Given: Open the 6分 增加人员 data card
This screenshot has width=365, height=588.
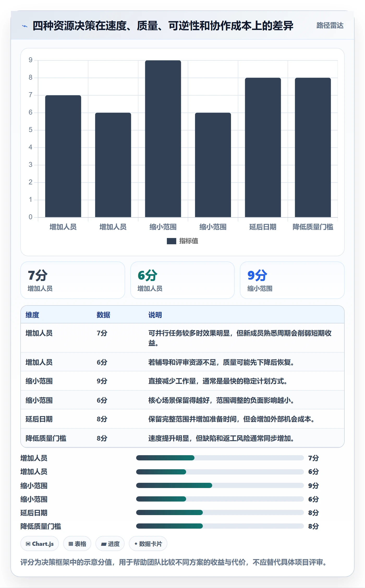Looking at the screenshot, I should pos(182,280).
